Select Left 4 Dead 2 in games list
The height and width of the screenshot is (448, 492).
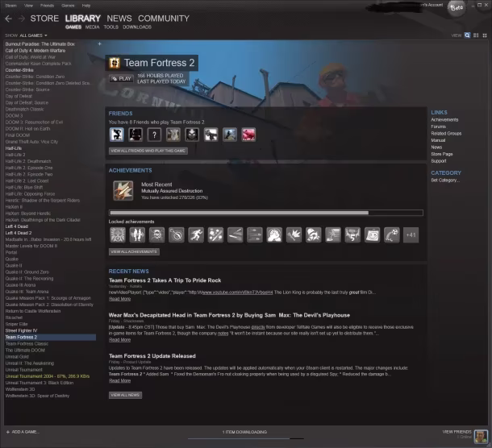click(19, 233)
